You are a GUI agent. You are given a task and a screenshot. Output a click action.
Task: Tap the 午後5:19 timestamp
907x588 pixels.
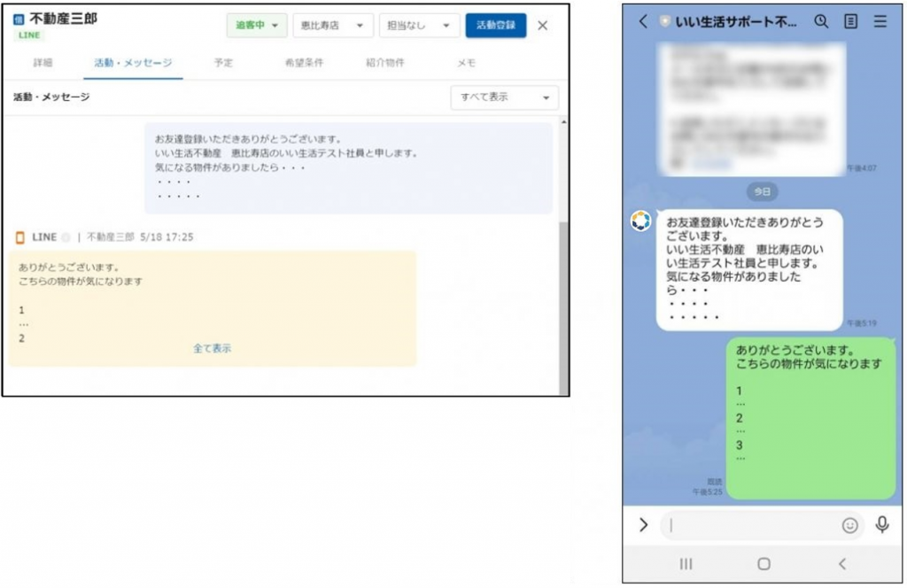(862, 323)
